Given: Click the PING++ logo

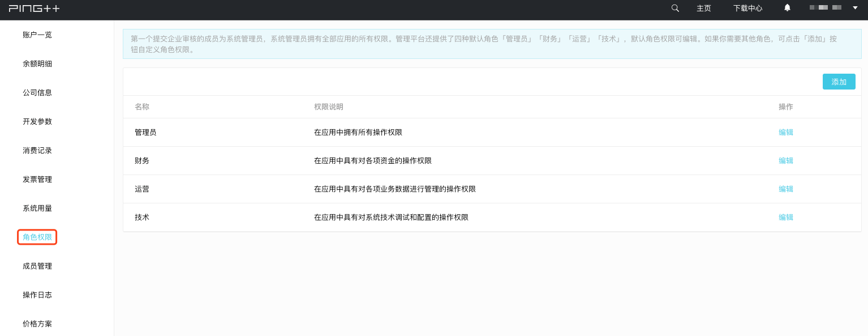Looking at the screenshot, I should (x=34, y=8).
